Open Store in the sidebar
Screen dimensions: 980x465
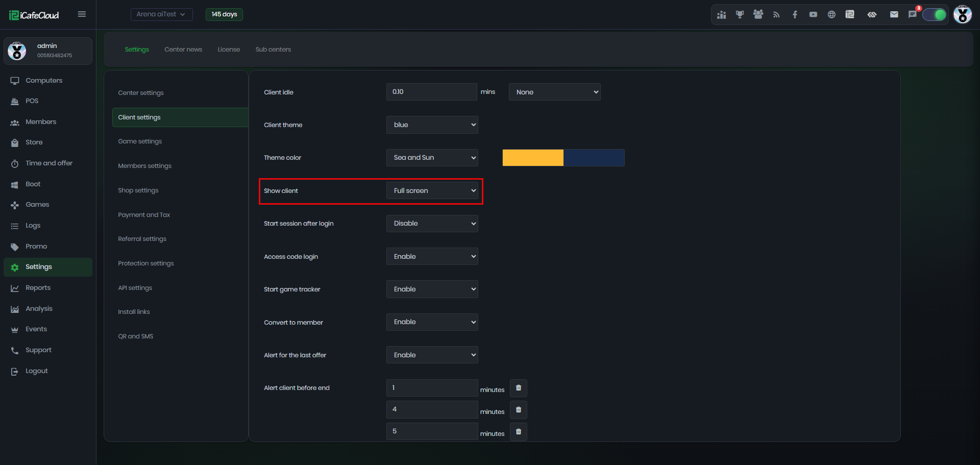pos(48,142)
